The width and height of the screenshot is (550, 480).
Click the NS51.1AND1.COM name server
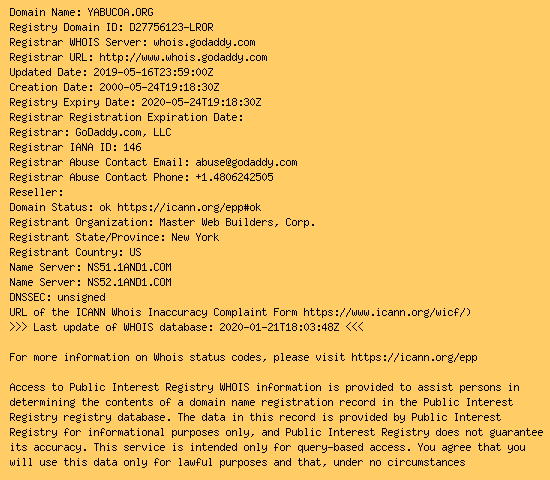coord(129,267)
